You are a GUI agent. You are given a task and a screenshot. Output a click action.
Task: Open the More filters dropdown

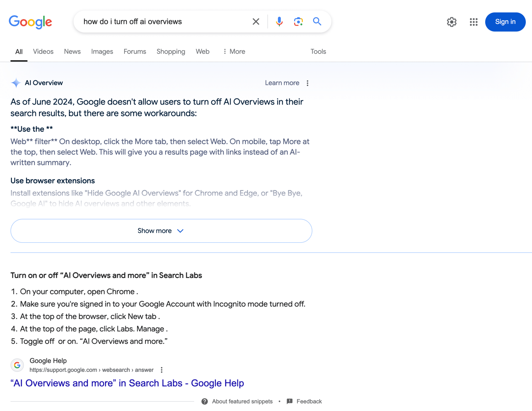234,51
